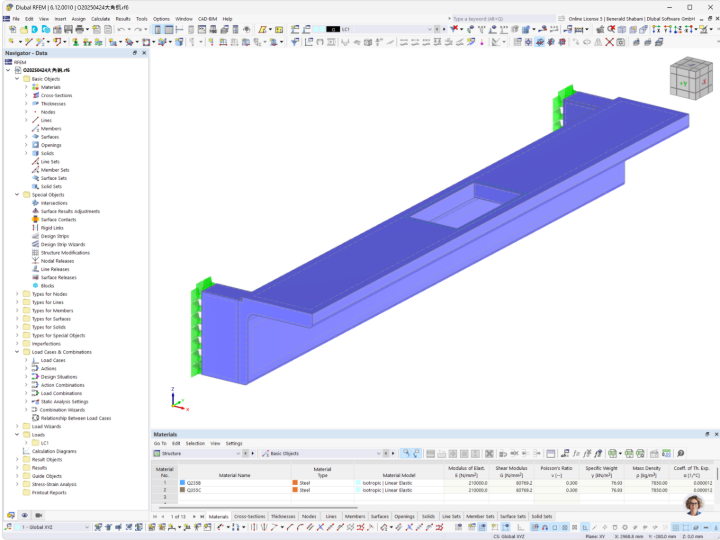The height and width of the screenshot is (540, 720).
Task: Select the next load case arrow
Action: 444,29
